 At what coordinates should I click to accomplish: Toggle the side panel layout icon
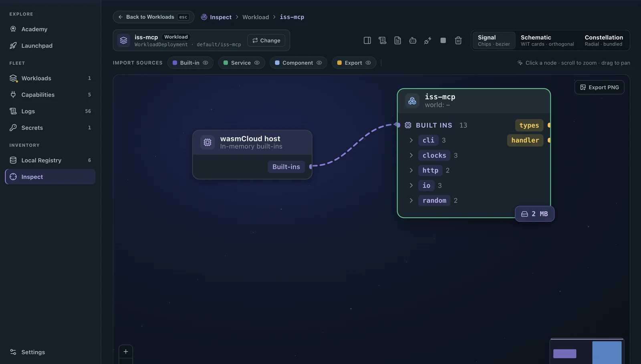point(367,40)
